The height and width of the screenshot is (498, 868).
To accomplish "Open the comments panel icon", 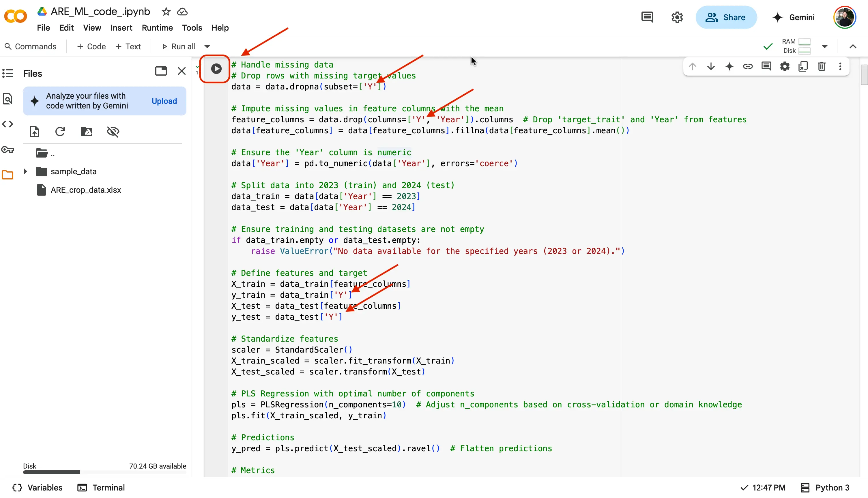I will pyautogui.click(x=647, y=17).
